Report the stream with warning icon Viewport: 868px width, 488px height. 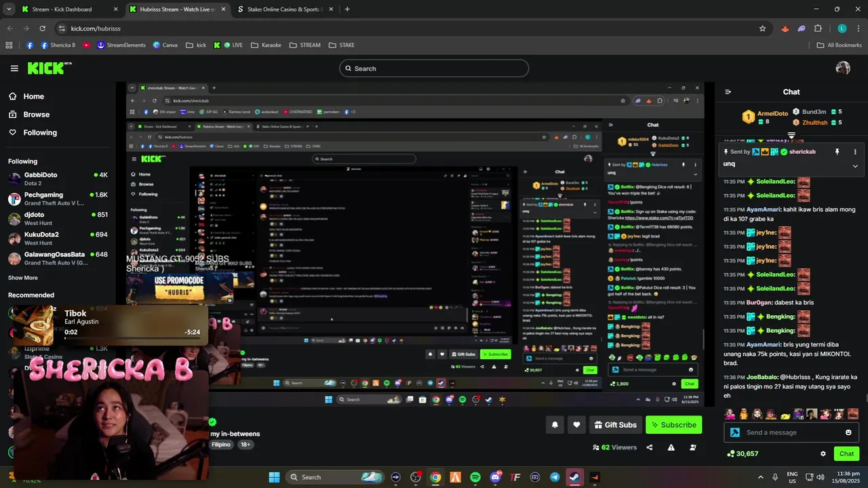(x=671, y=447)
